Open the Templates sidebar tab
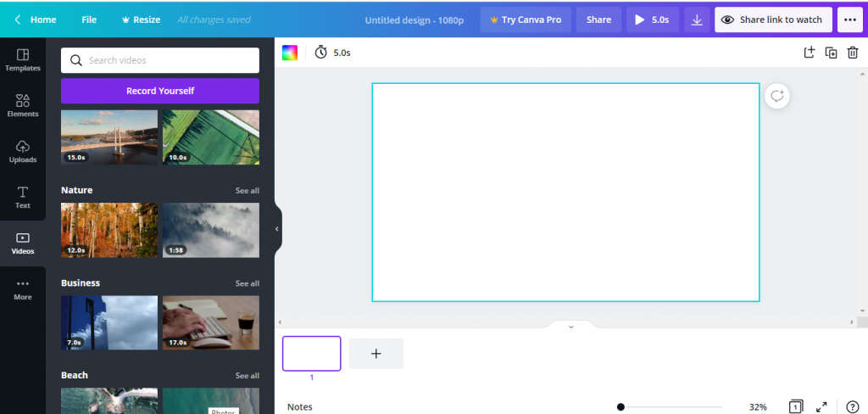The width and height of the screenshot is (868, 414). pyautogui.click(x=23, y=60)
